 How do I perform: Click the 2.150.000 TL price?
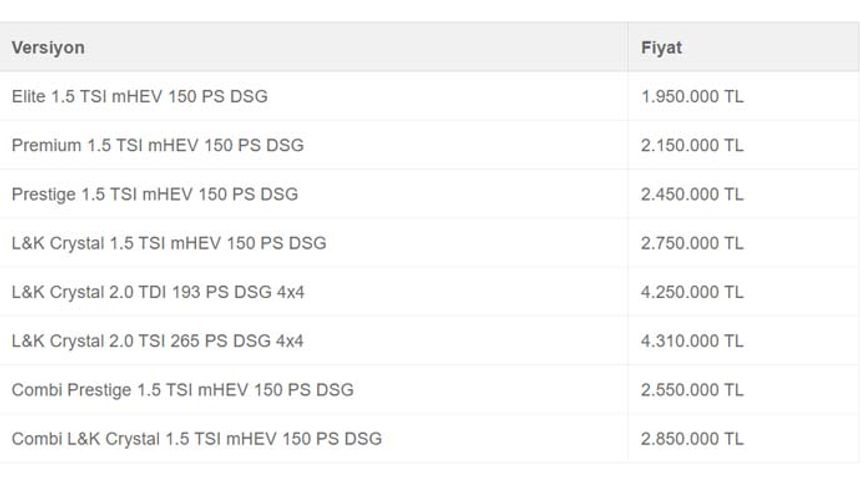click(692, 145)
